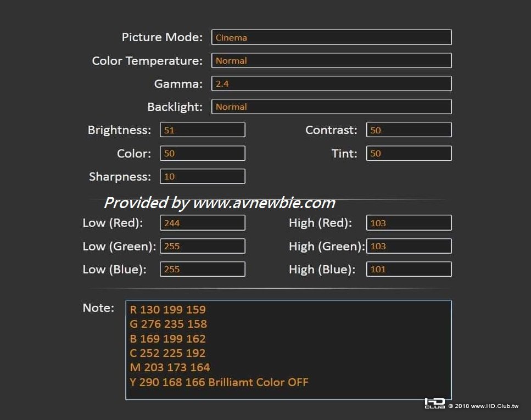Click the Color value field
This screenshot has width=531, height=420.
point(203,153)
